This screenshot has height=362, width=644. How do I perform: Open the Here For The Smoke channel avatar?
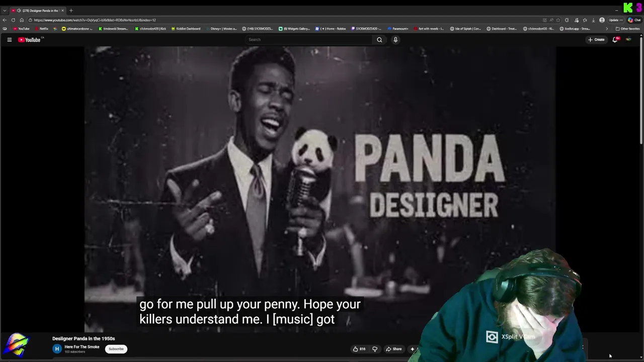57,349
